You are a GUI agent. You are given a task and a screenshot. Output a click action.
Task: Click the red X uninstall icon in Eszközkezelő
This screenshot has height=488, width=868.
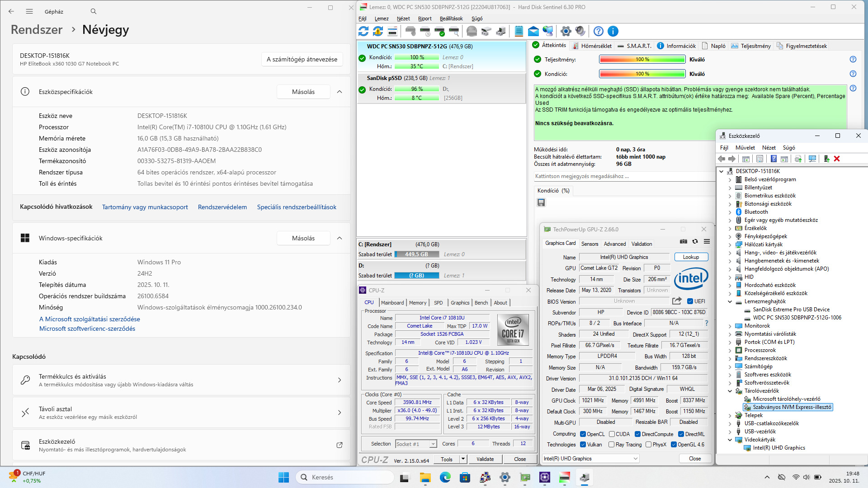click(x=837, y=159)
